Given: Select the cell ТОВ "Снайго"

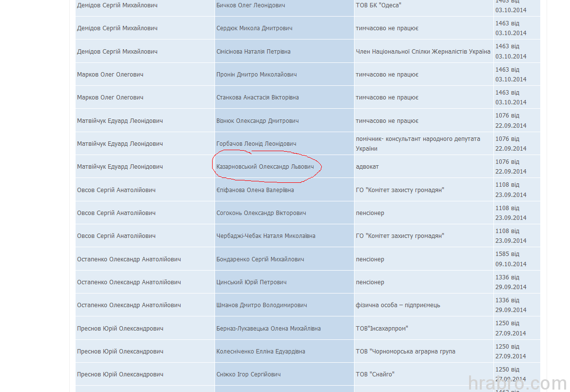Looking at the screenshot, I should click(375, 374).
